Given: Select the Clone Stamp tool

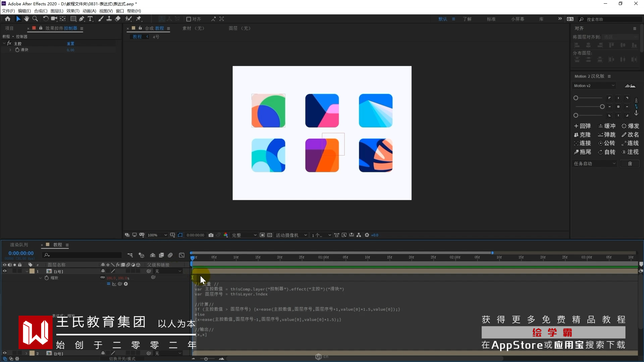Looking at the screenshot, I should tap(109, 19).
